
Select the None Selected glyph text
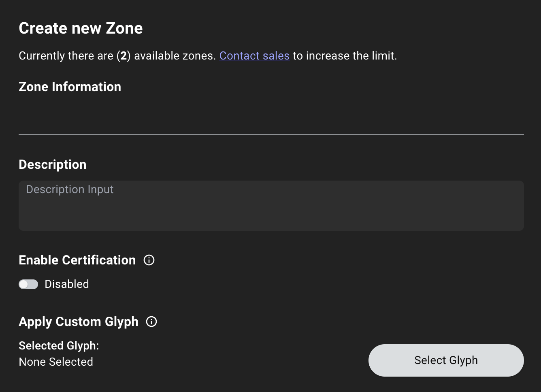(56, 362)
